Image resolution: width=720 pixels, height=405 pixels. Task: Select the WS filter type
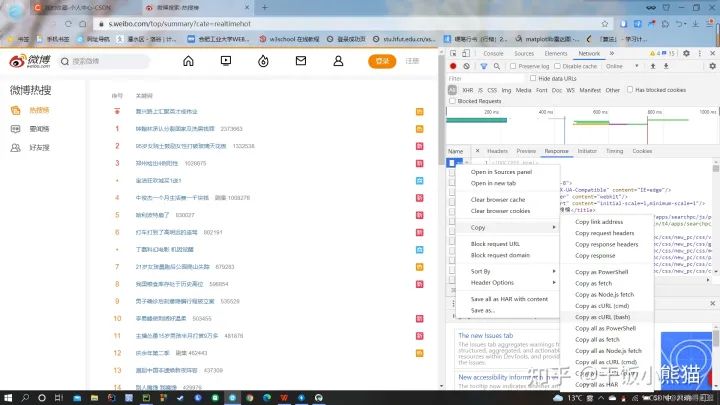click(570, 90)
